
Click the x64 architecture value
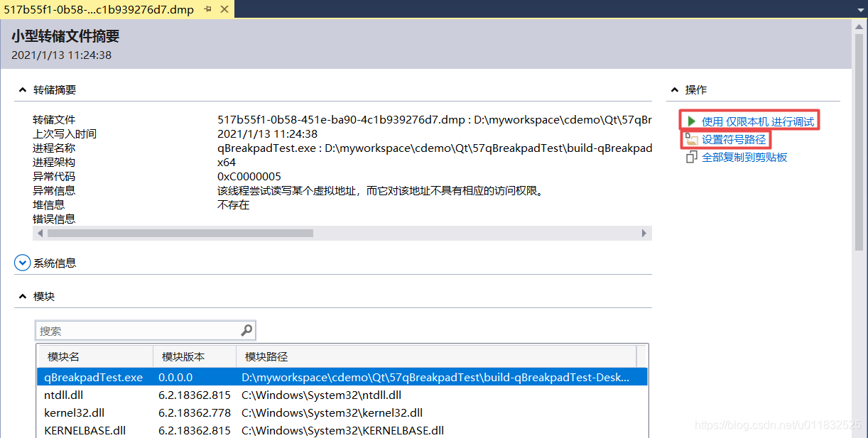point(227,162)
